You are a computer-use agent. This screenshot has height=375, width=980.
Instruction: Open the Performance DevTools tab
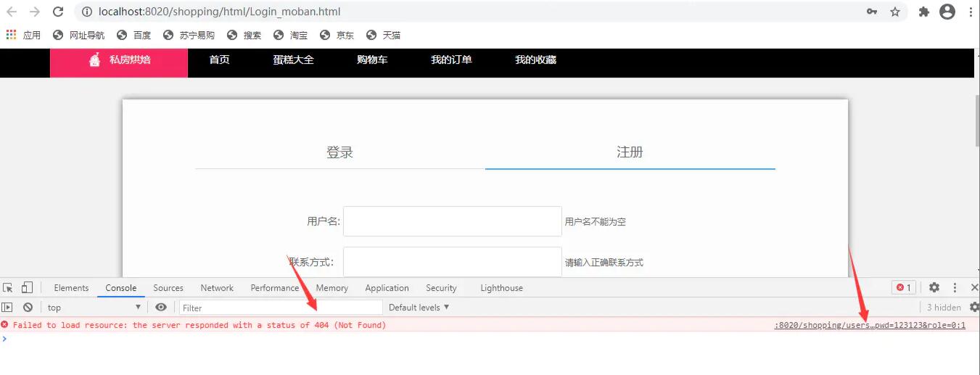[275, 288]
